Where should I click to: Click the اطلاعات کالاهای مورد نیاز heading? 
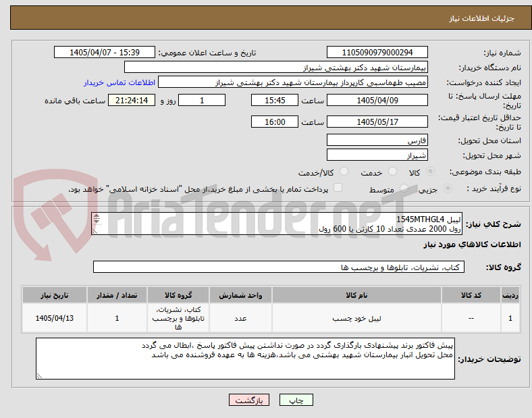(472, 244)
